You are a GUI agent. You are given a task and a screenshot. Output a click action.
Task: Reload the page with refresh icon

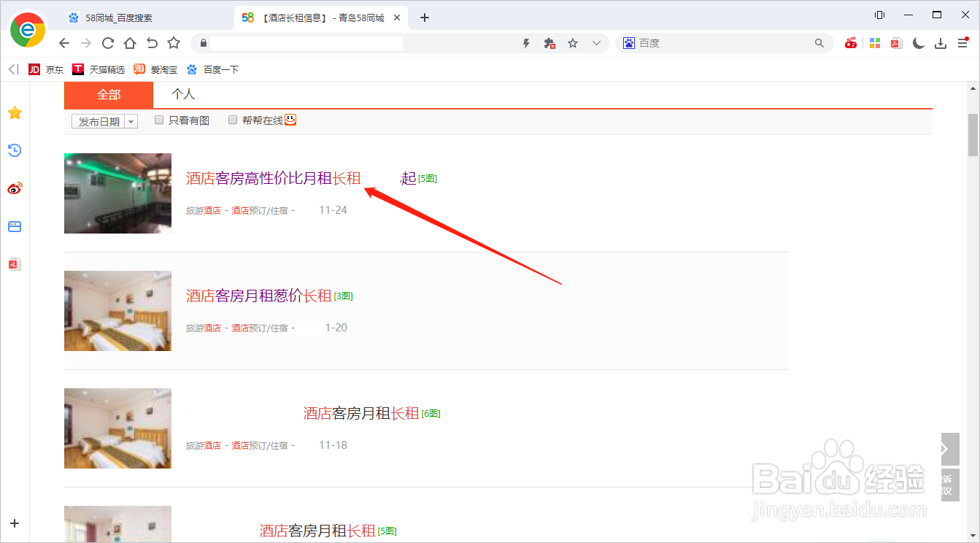pyautogui.click(x=108, y=43)
